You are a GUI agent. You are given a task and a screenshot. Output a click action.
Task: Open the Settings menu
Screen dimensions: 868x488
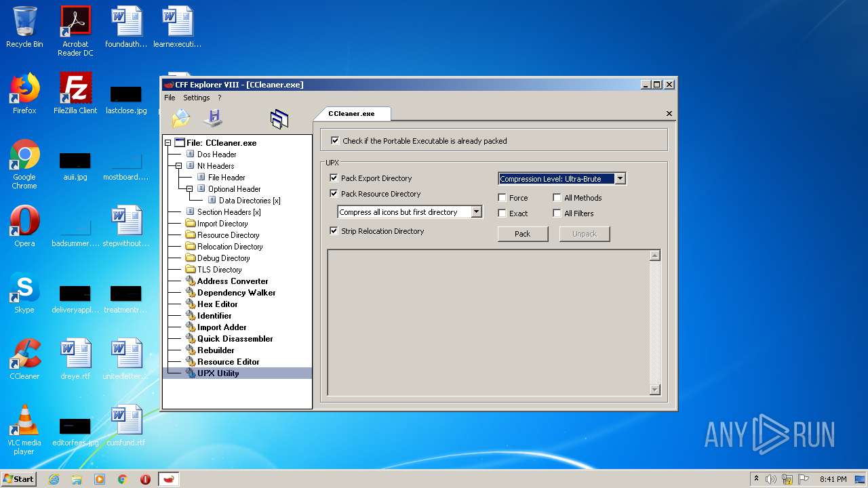[x=197, y=98]
